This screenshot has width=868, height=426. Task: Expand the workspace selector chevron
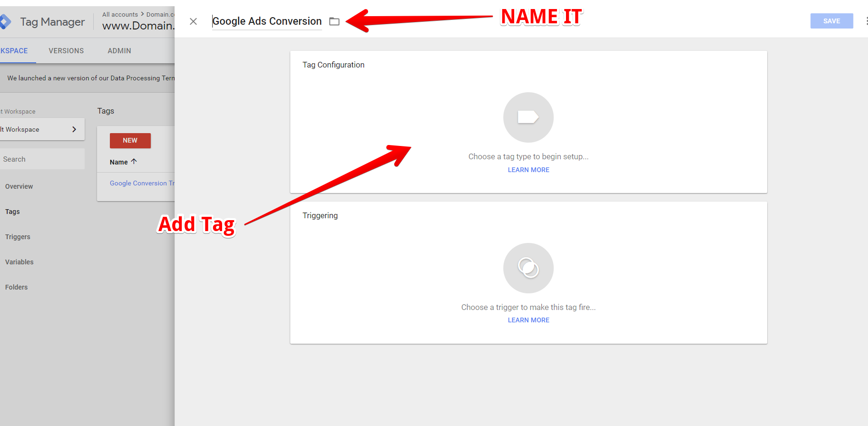click(x=74, y=129)
